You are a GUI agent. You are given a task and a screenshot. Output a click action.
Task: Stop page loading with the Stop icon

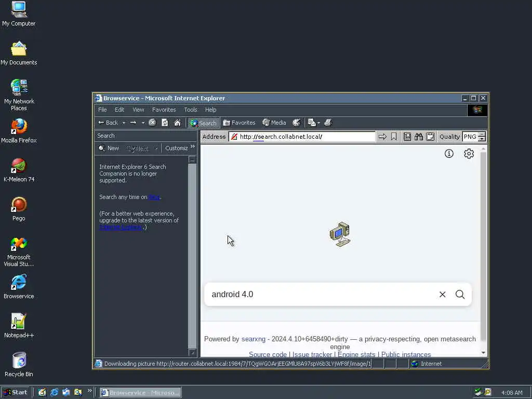coord(152,123)
